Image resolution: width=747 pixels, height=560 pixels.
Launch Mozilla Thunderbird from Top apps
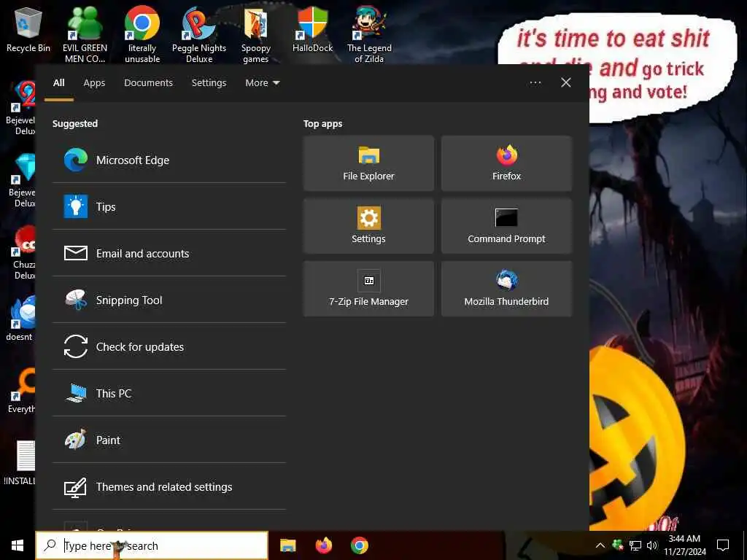506,289
